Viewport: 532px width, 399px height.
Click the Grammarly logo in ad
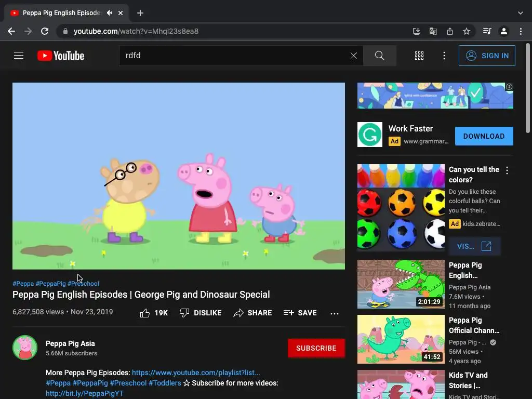pyautogui.click(x=370, y=135)
